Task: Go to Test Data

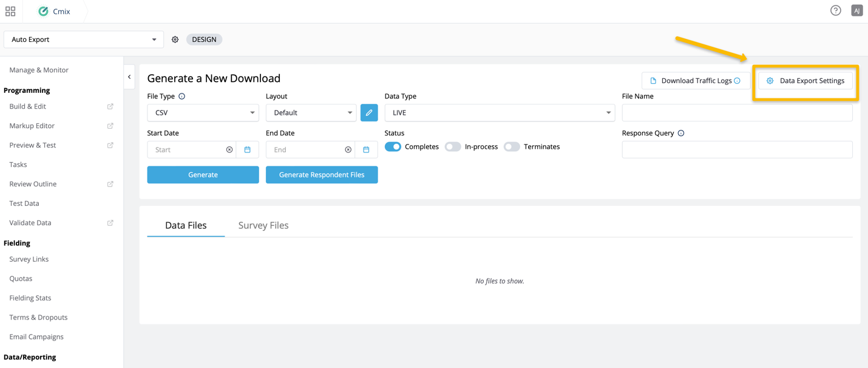Action: [x=24, y=203]
